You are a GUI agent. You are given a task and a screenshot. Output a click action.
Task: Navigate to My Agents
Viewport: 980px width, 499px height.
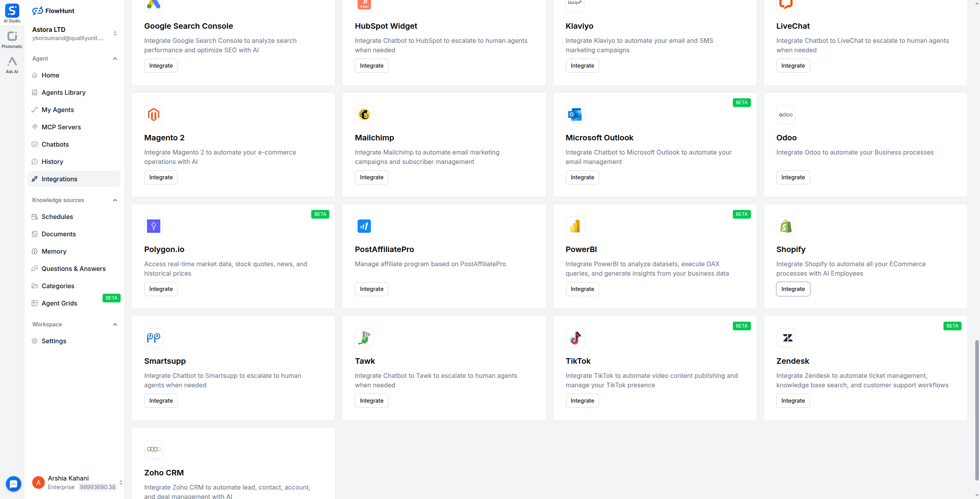58,110
